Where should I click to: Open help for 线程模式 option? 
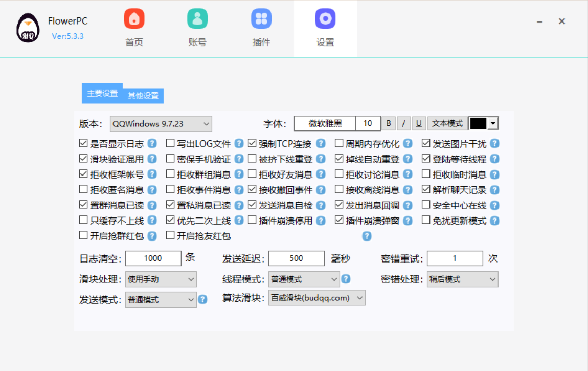[347, 279]
